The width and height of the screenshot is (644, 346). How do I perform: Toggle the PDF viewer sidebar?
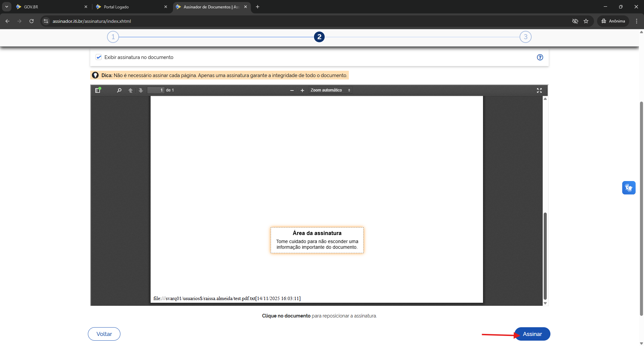[98, 90]
